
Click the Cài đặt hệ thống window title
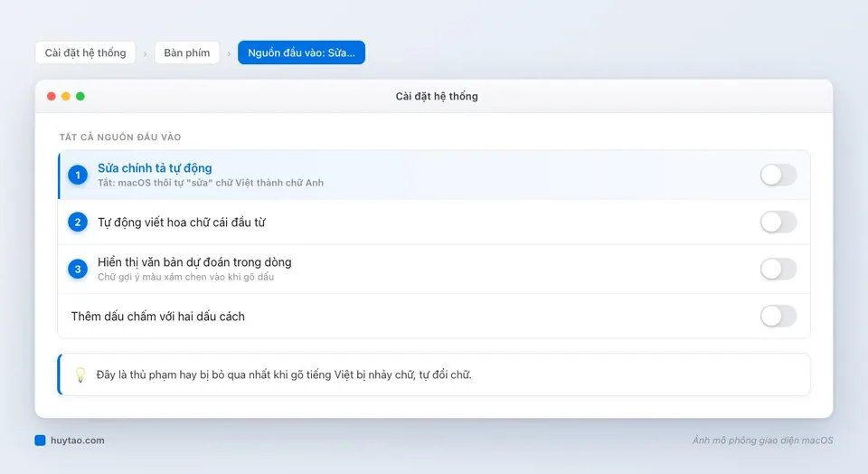coord(437,97)
